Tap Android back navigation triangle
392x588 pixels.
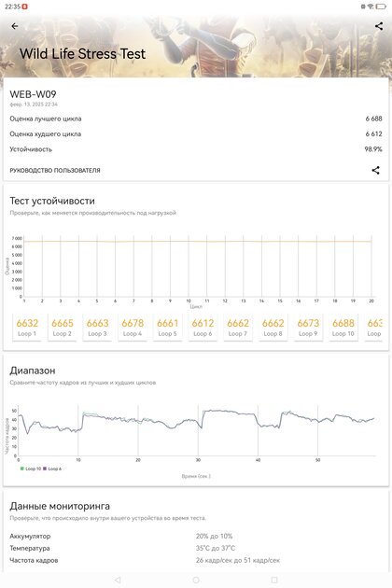[118, 580]
